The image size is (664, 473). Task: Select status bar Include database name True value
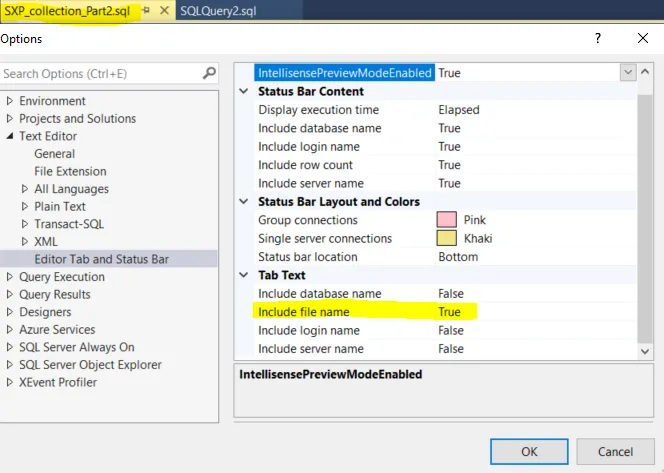[x=449, y=128]
